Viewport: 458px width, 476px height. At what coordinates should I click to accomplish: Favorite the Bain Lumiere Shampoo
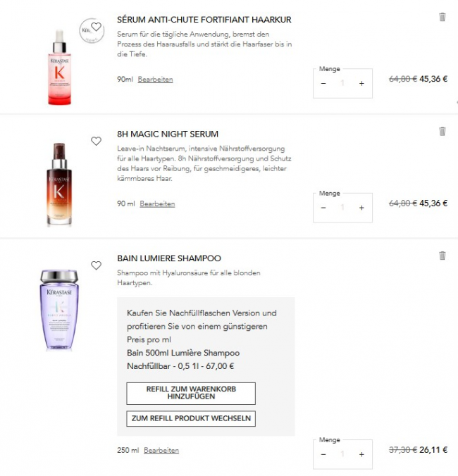[x=96, y=265]
